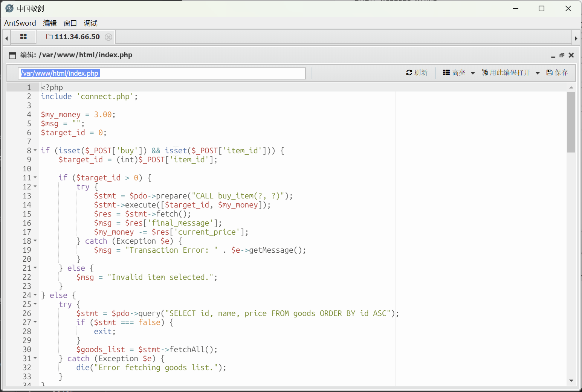Collapse the try block at line 12
Image resolution: width=582 pixels, height=392 pixels.
pyautogui.click(x=35, y=186)
